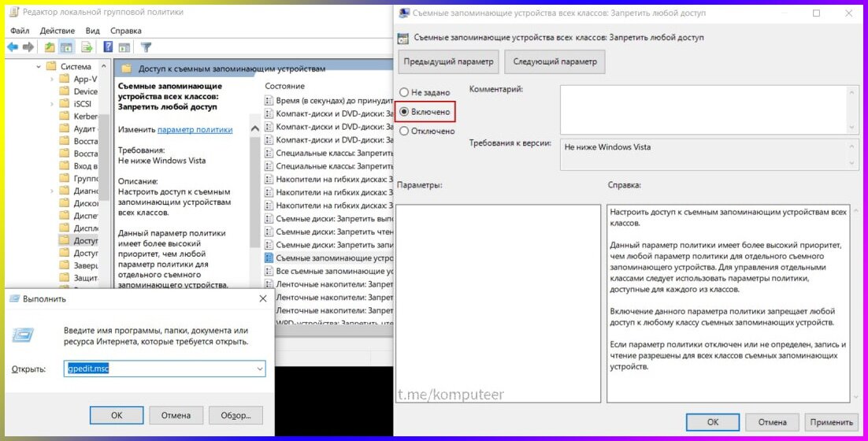This screenshot has width=868, height=441.
Task: Click the policy icon beside 'Время (в секундах)' row
Action: 269,100
